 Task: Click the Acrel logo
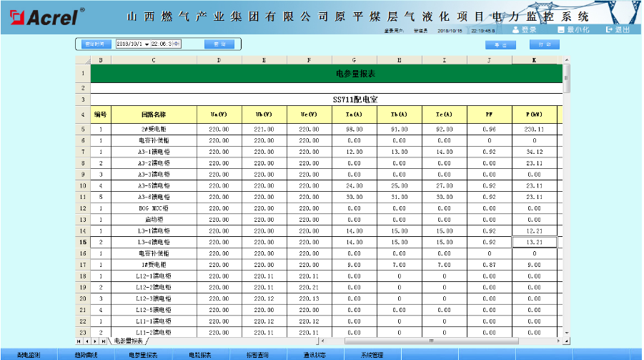[x=46, y=17]
